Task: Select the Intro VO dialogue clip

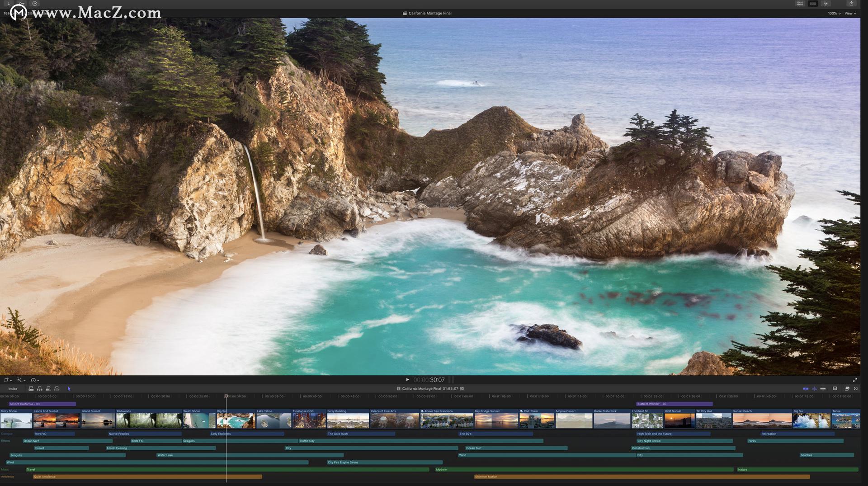Action: [55, 434]
